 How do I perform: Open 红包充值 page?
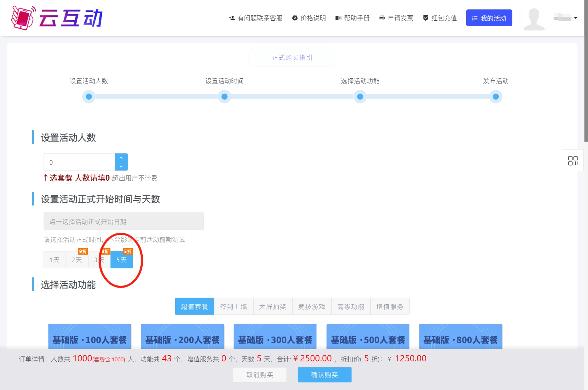point(440,18)
